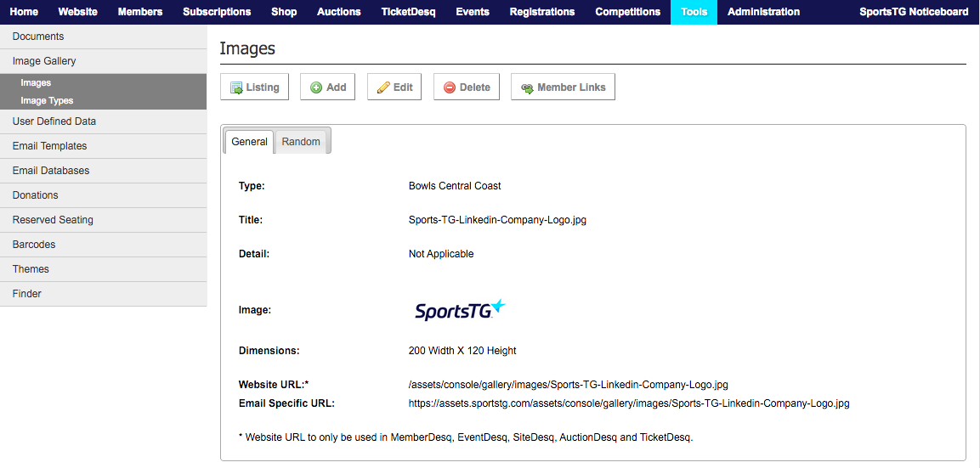The height and width of the screenshot is (468, 980).
Task: Open the Members menu
Action: [x=140, y=12]
